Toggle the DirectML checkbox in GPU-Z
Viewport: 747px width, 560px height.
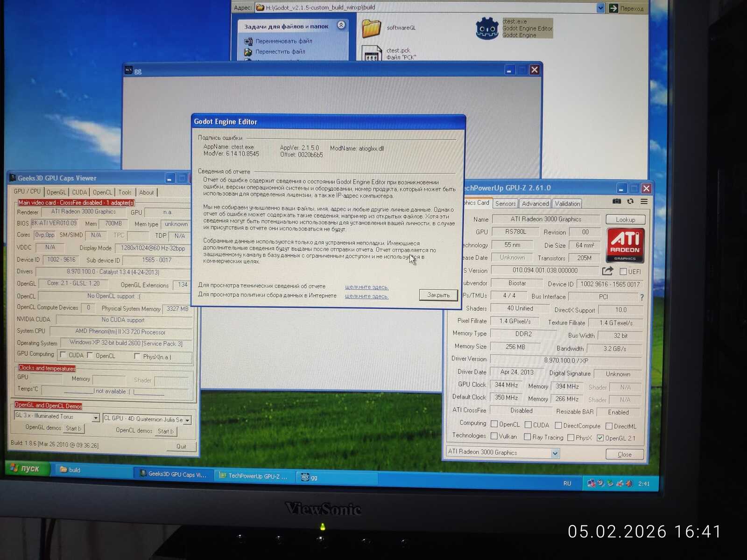[x=609, y=426]
